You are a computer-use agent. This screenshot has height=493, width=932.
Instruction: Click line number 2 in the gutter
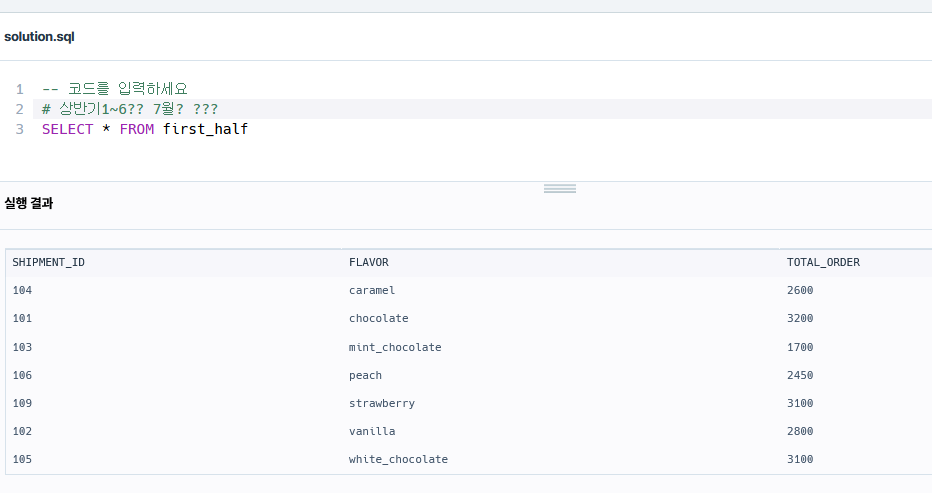click(20, 109)
